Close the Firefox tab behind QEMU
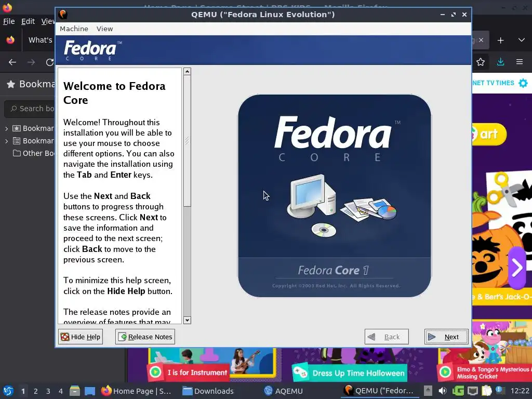Screen dimensions: 532x399 [481, 40]
